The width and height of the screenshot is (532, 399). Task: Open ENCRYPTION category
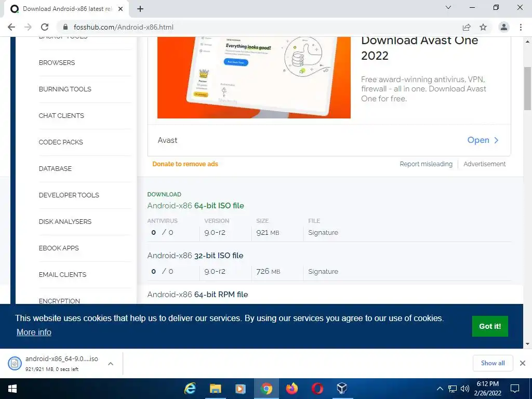point(59,301)
